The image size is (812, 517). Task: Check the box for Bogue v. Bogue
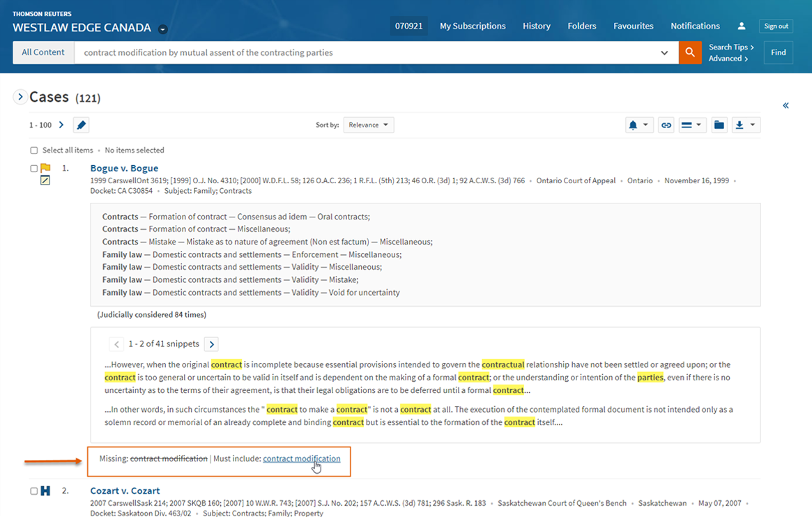[33, 168]
